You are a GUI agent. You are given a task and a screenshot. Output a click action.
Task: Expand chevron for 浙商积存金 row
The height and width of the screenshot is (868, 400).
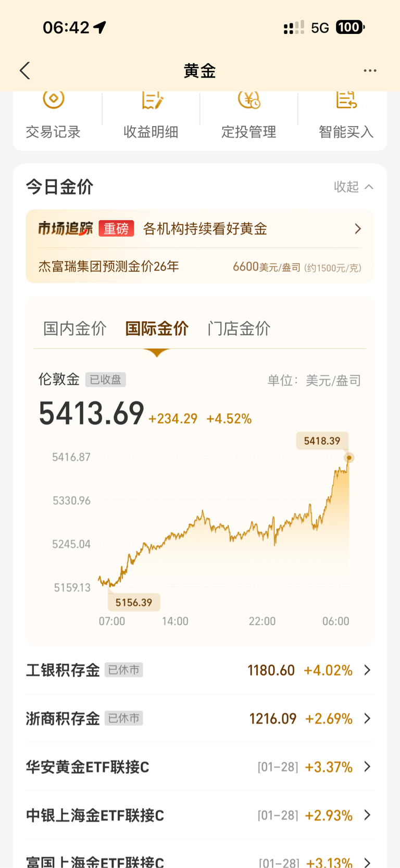pos(367,718)
